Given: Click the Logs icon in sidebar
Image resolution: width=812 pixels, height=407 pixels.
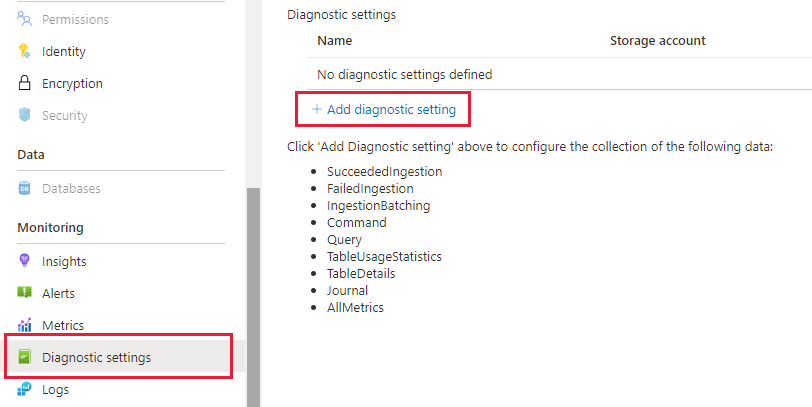Looking at the screenshot, I should click(x=25, y=389).
